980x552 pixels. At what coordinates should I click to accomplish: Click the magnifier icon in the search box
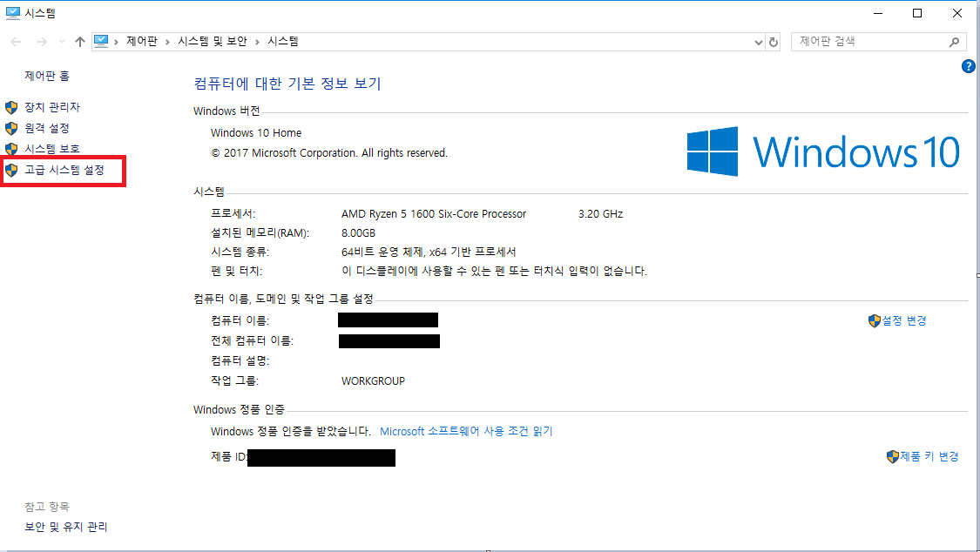coord(954,42)
